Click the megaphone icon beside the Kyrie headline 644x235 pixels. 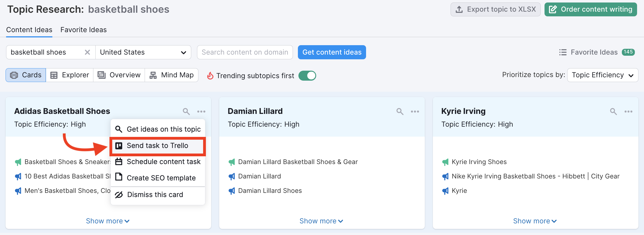click(x=445, y=191)
